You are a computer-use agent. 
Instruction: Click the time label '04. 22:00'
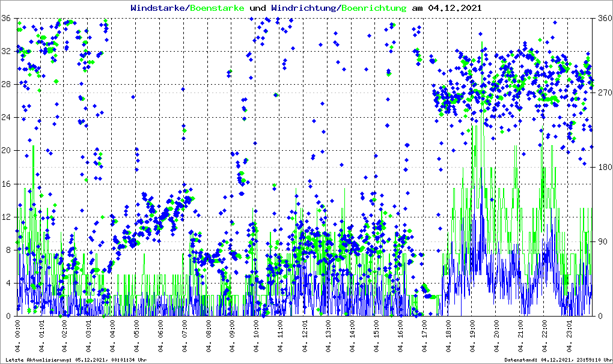[544, 336]
